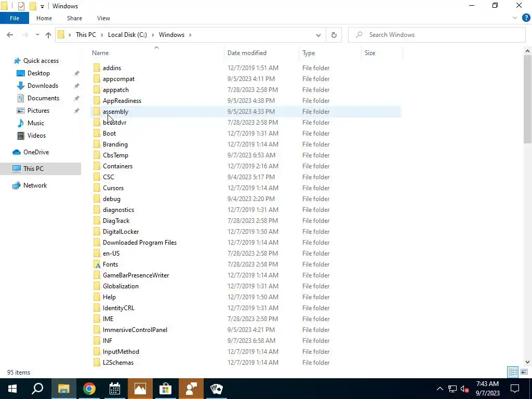Open Customize Quick Access Toolbar dropdown
The image size is (532, 399).
pos(42,6)
